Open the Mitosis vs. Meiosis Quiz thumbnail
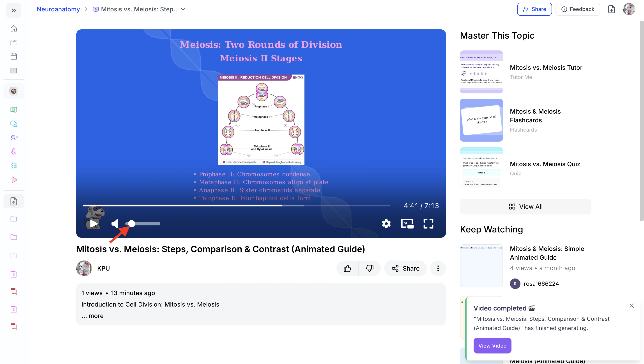 (x=481, y=168)
